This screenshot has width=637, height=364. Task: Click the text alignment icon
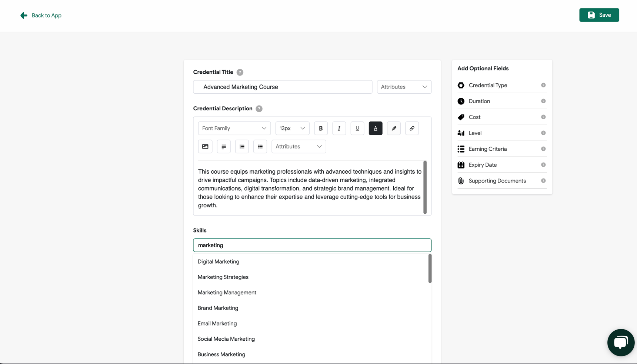(223, 146)
